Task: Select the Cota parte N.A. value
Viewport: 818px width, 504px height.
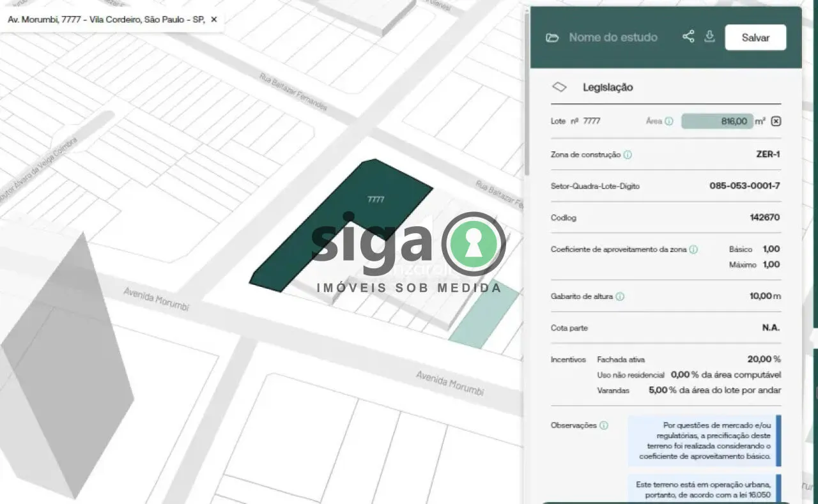Action: [x=771, y=328]
